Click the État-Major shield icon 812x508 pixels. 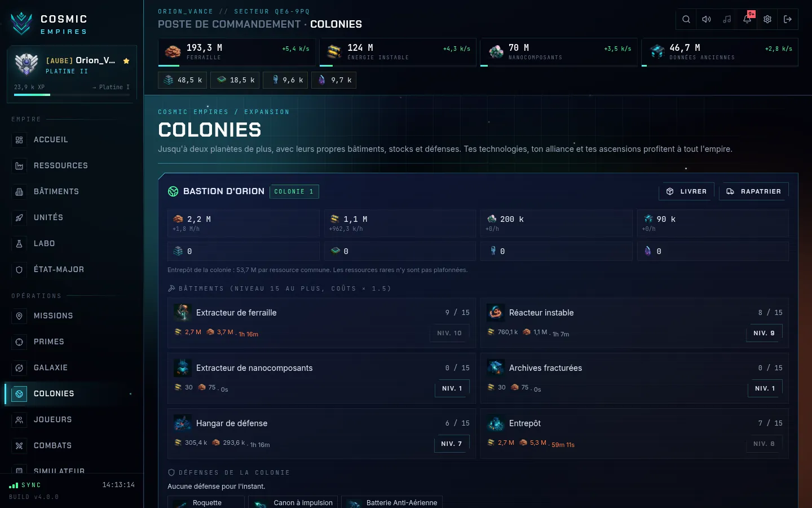19,270
